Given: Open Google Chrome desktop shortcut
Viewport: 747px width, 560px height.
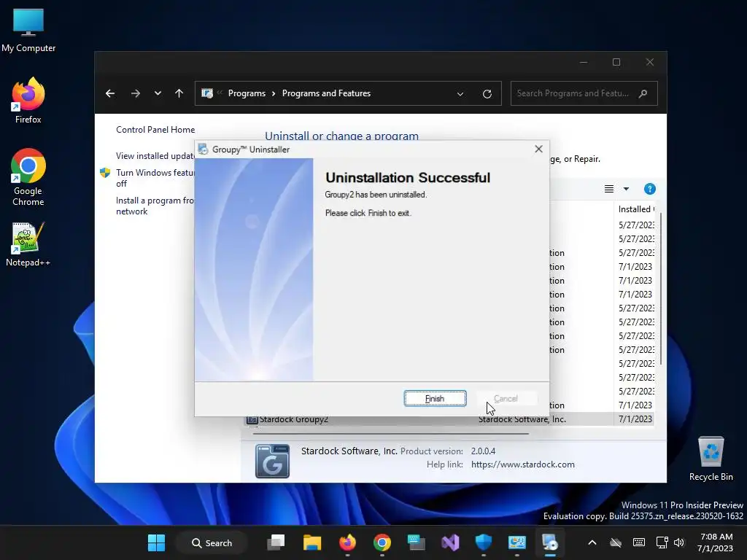Looking at the screenshot, I should (28, 177).
